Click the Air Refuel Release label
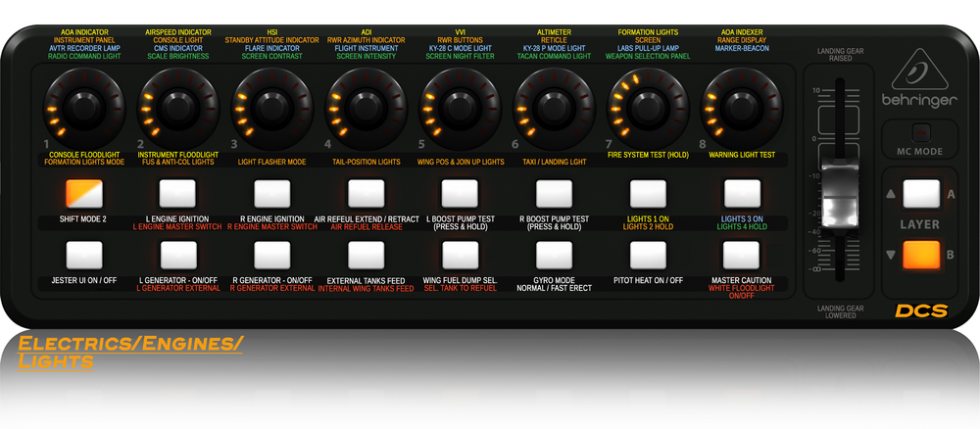The image size is (980, 429). point(367,227)
